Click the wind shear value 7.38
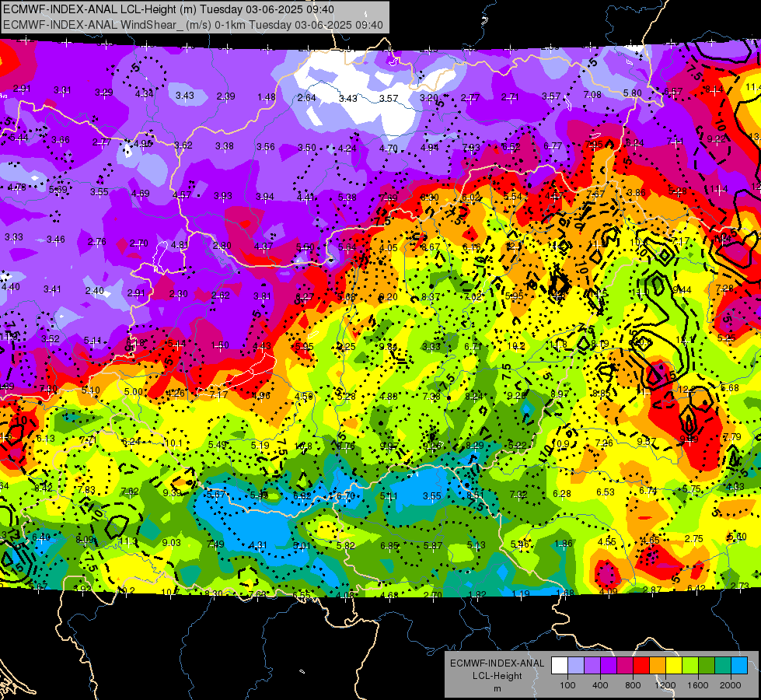The height and width of the screenshot is (700, 761). [431, 397]
